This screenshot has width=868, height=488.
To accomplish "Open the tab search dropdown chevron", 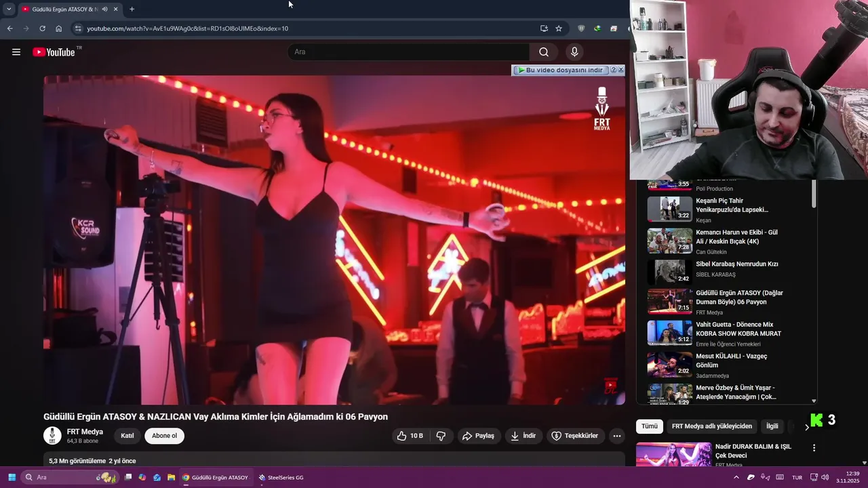I will coord(9,9).
